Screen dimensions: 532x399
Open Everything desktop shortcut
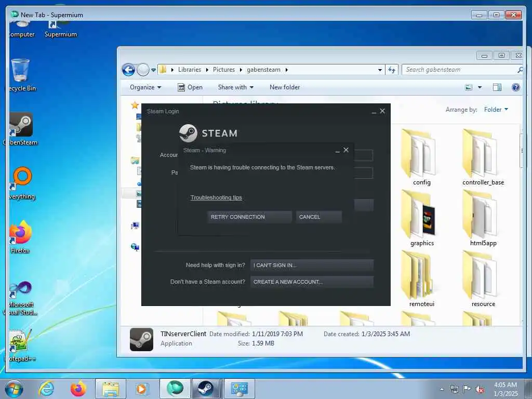tap(22, 183)
